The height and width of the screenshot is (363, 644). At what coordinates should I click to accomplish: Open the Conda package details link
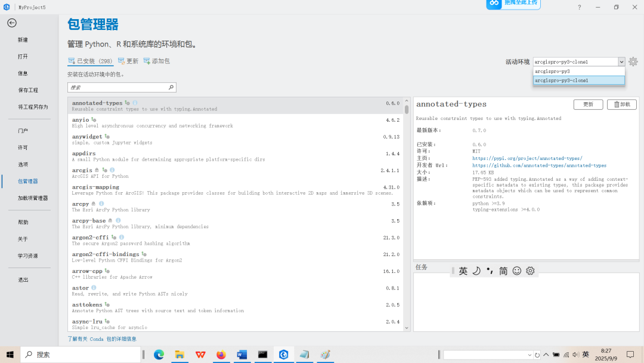[102, 339]
